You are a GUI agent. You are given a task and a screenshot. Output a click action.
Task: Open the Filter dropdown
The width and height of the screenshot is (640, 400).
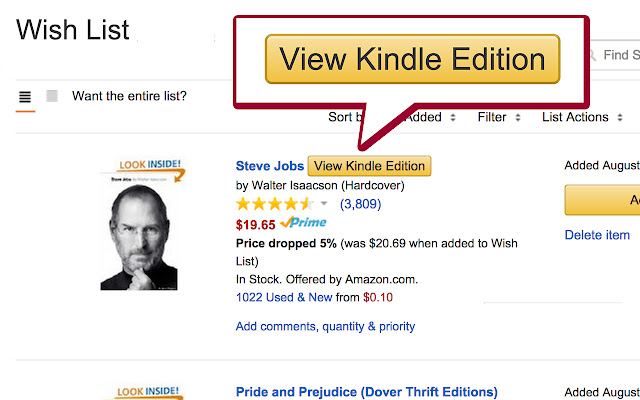pos(499,117)
